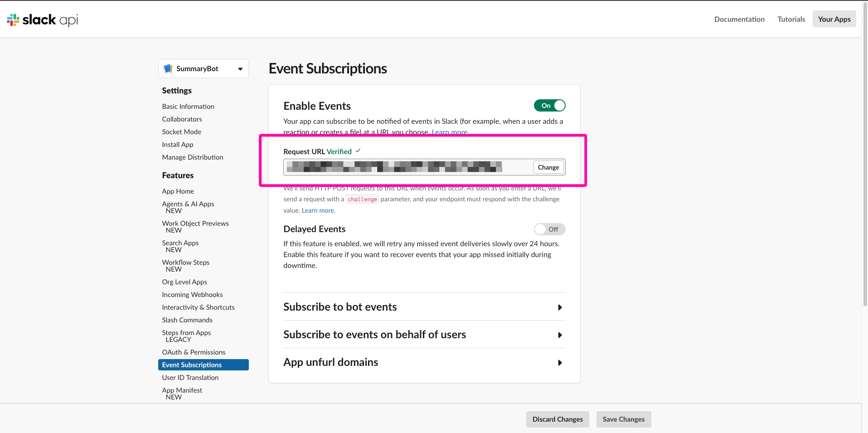Click the SummaryBot app icon

point(168,68)
